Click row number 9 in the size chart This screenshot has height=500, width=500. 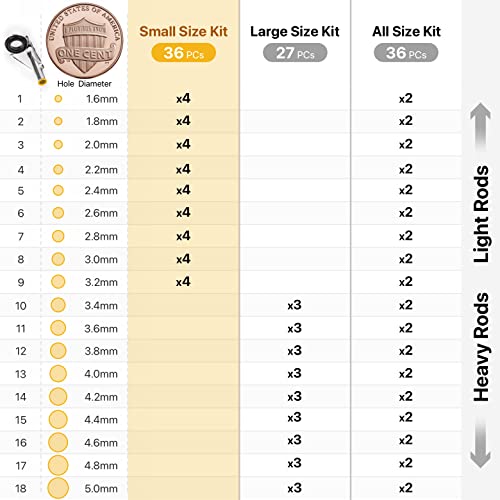[x=21, y=282]
